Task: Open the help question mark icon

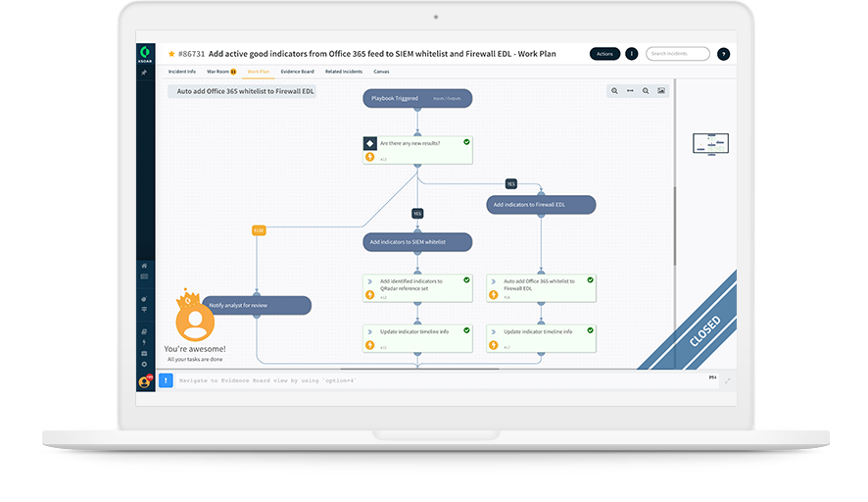Action: point(723,54)
